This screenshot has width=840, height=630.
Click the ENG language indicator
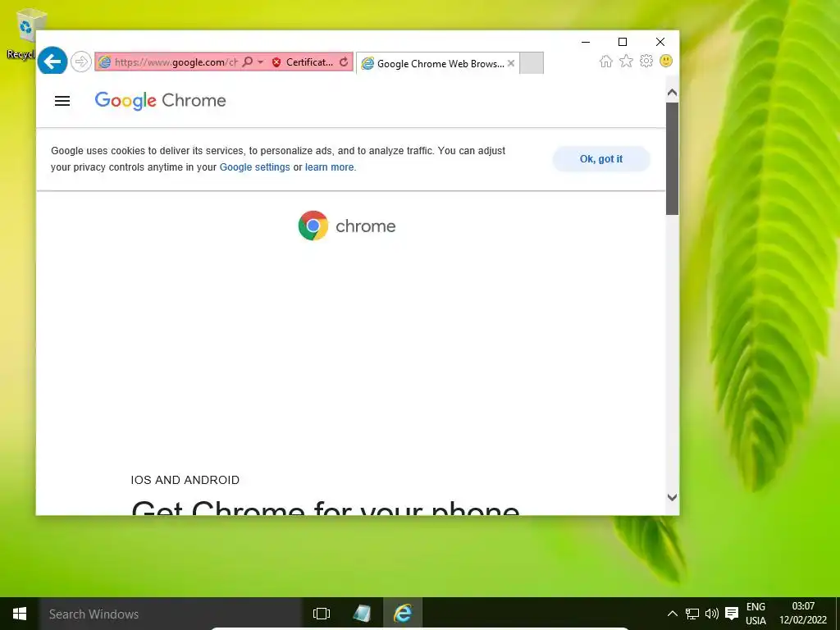point(756,614)
